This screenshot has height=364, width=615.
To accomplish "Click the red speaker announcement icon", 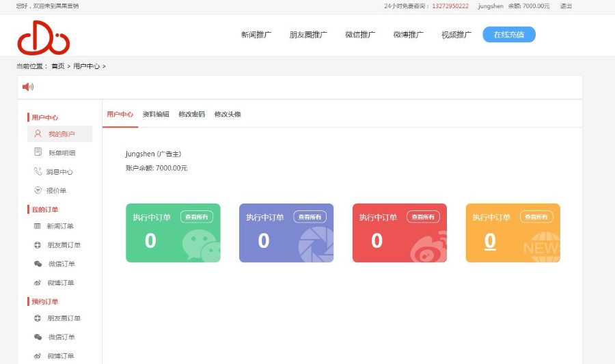I will pos(28,87).
